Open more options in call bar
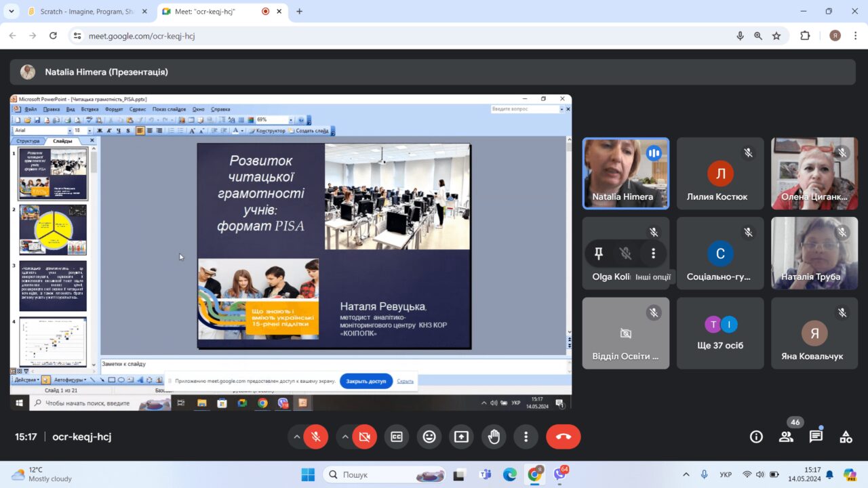Image resolution: width=868 pixels, height=488 pixels. pyautogui.click(x=526, y=437)
